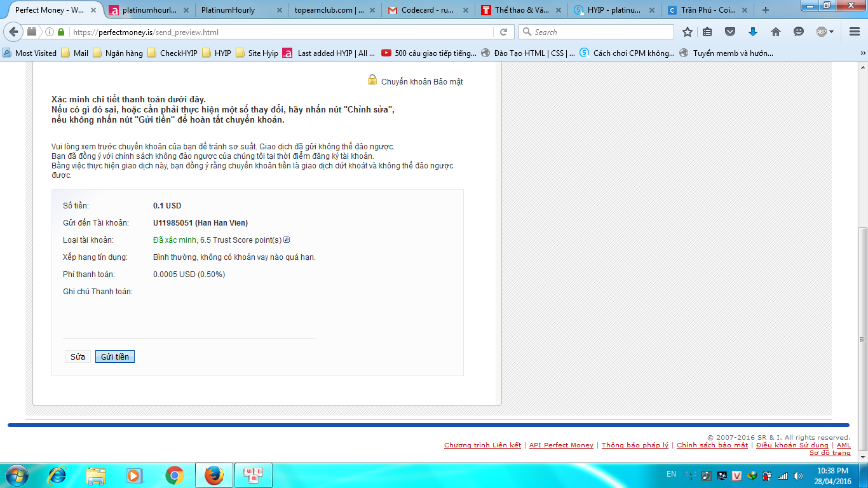The width and height of the screenshot is (868, 488).
Task: Open the Cách chơi CPM không bookmark
Action: tap(627, 53)
